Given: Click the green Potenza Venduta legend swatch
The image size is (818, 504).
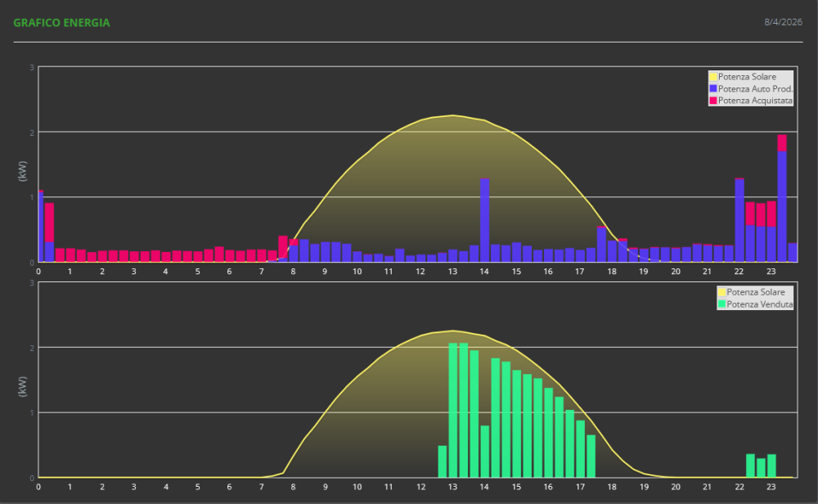Looking at the screenshot, I should pyautogui.click(x=721, y=304).
